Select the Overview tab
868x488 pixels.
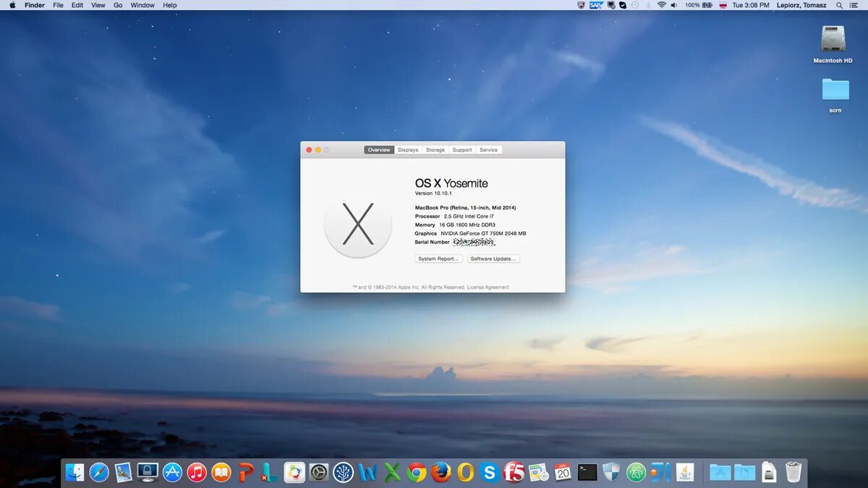pos(379,150)
